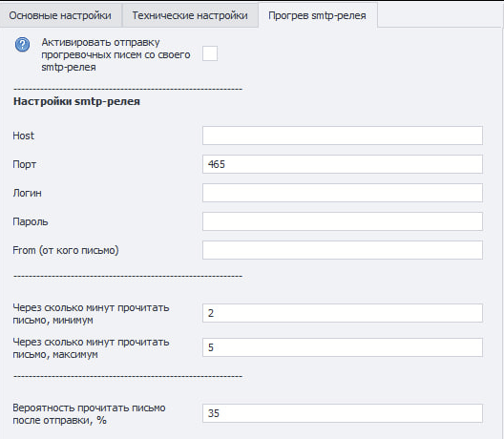The height and width of the screenshot is (439, 504).
Task: Click the read probability field showing 35
Action: (343, 413)
